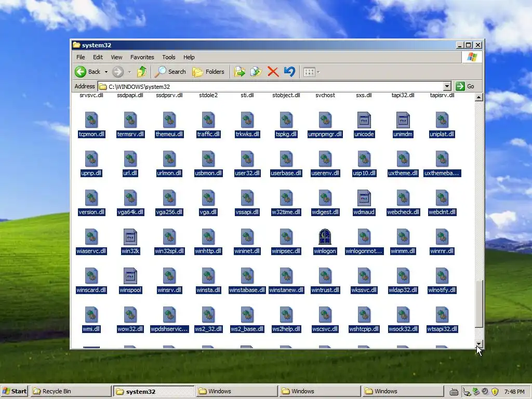Image resolution: width=532 pixels, height=399 pixels.
Task: Toggle the Folders pane
Action: 208,72
